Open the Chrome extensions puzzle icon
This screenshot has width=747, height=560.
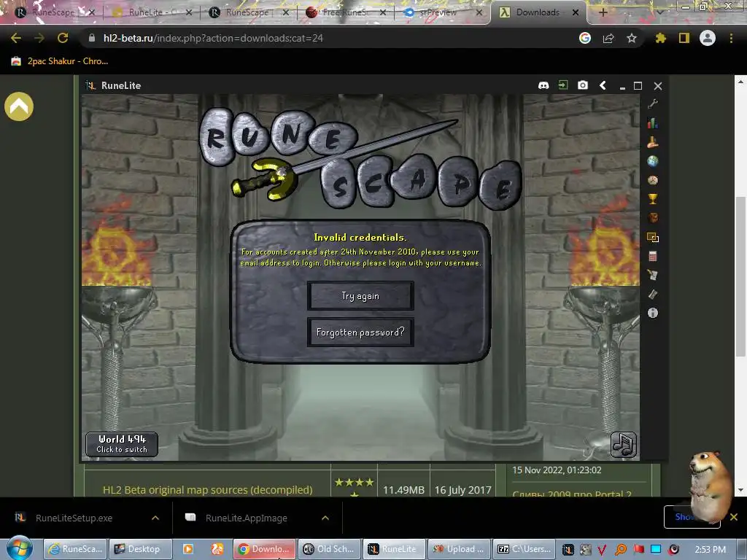(x=660, y=38)
